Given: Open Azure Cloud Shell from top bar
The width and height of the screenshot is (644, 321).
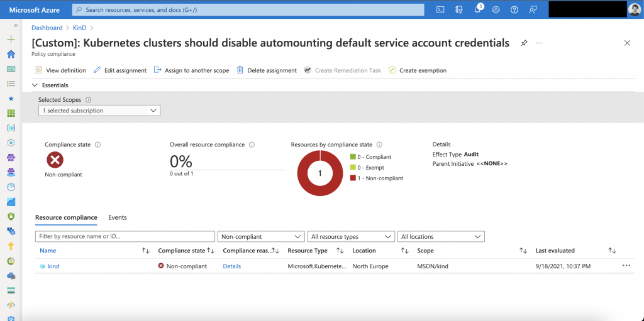Looking at the screenshot, I should coord(441,9).
